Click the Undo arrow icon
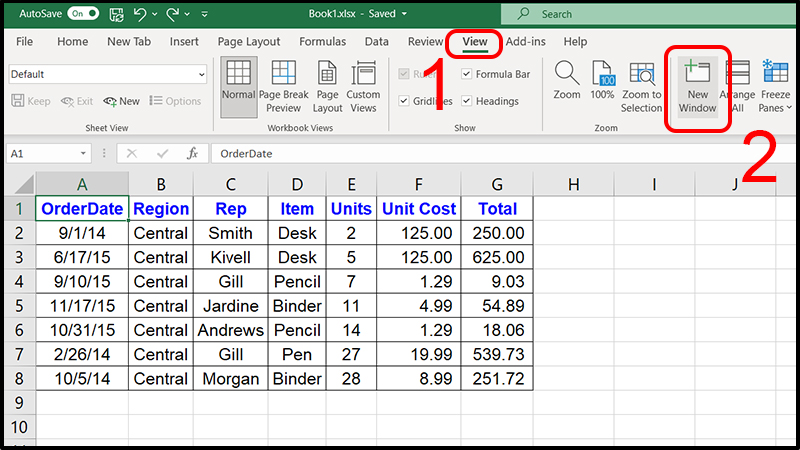Screen dimensions: 800x450 (x=140, y=14)
